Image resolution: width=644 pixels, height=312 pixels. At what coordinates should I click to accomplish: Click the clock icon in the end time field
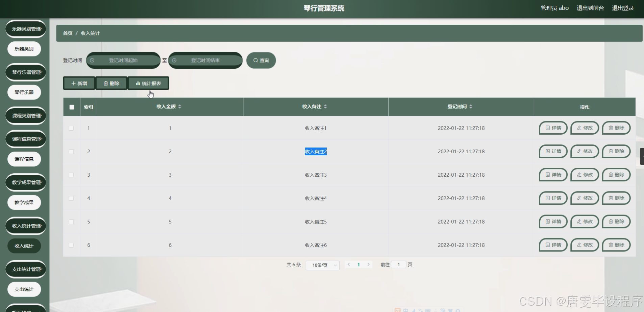pos(174,60)
